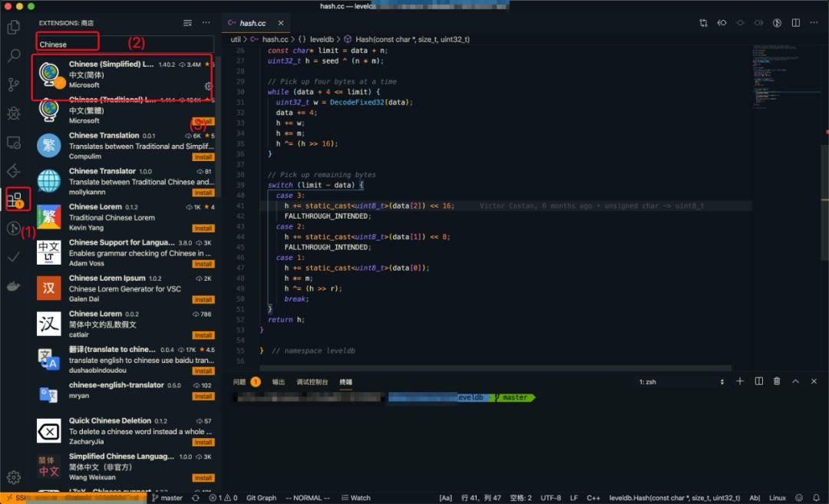Close the hash.cc editor tab
Image resolution: width=829 pixels, height=504 pixels.
pyautogui.click(x=281, y=23)
